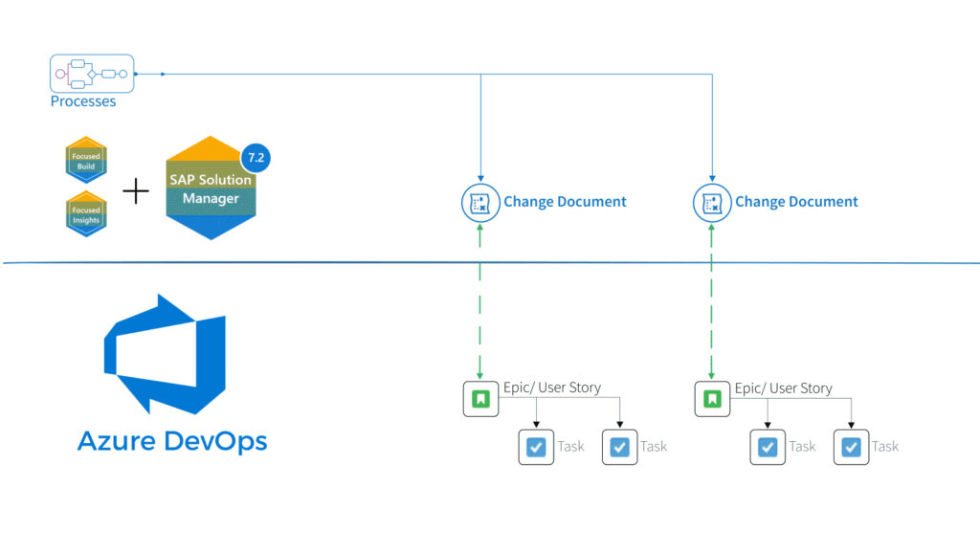Click the Azure DevOps text label
The width and height of the screenshot is (980, 553).
pos(173,441)
